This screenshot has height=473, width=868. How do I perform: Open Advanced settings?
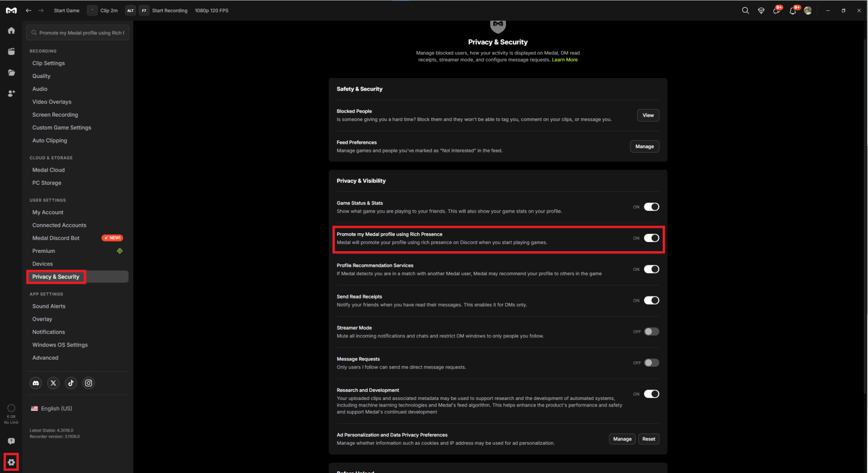45,358
